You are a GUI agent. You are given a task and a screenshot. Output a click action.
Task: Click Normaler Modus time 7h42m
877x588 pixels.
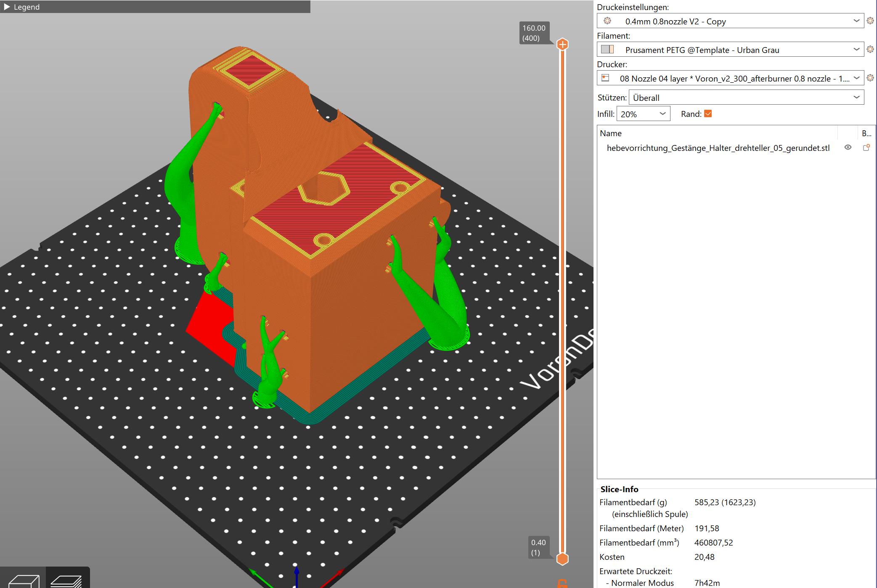coord(707,583)
